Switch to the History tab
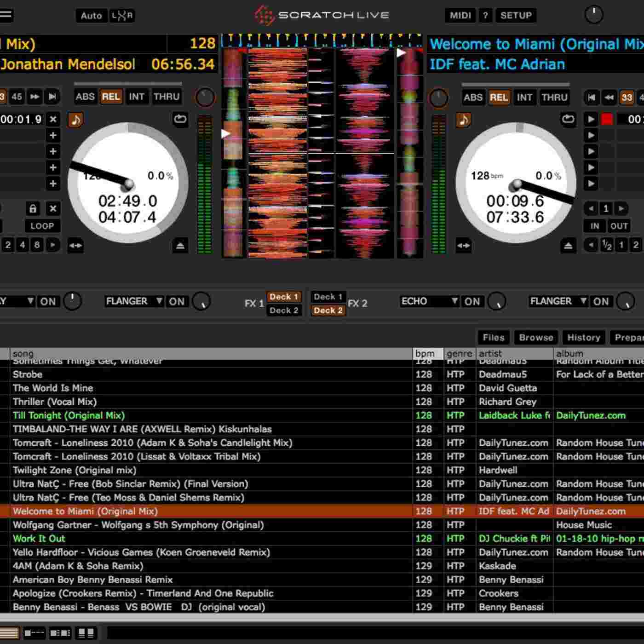The width and height of the screenshot is (644, 644). tap(583, 338)
